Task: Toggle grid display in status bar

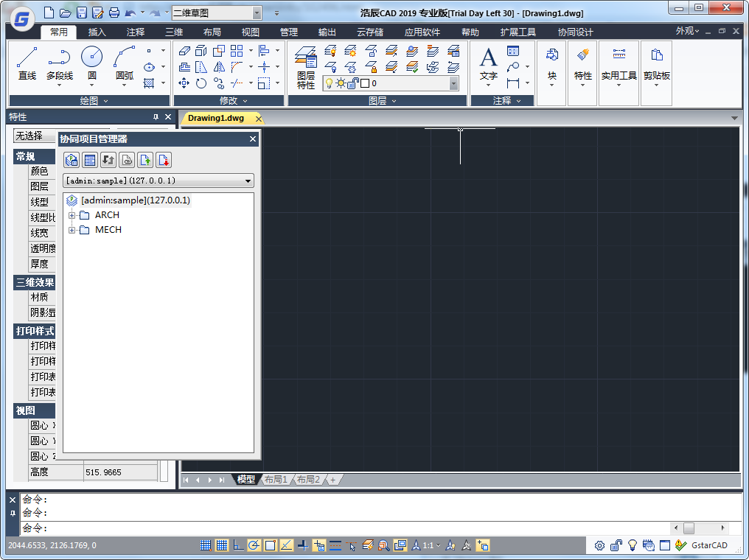Action: pyautogui.click(x=222, y=545)
